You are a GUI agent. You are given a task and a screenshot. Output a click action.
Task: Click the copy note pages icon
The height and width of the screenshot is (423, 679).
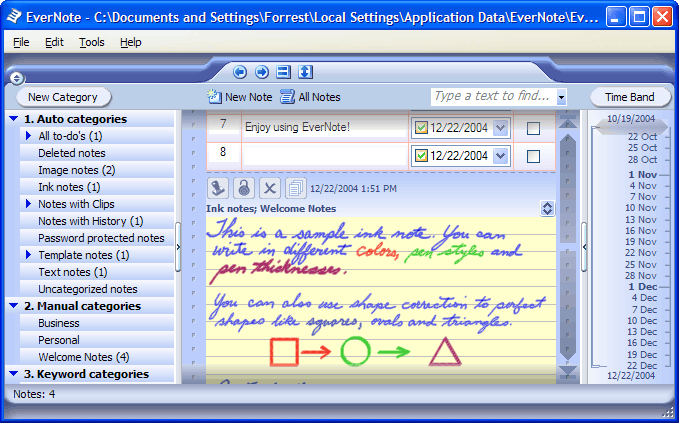[295, 188]
